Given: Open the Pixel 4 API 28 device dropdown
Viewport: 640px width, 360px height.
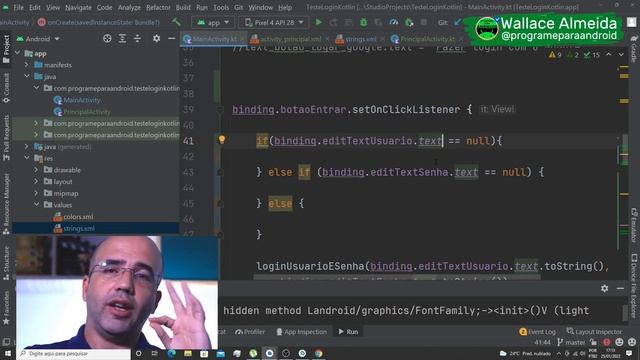Looking at the screenshot, I should tap(274, 22).
